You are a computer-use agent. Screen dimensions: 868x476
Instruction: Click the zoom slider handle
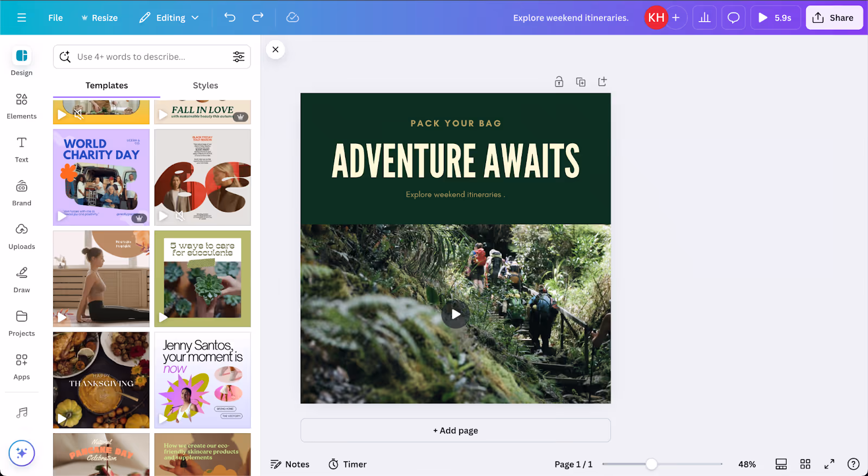coord(652,464)
